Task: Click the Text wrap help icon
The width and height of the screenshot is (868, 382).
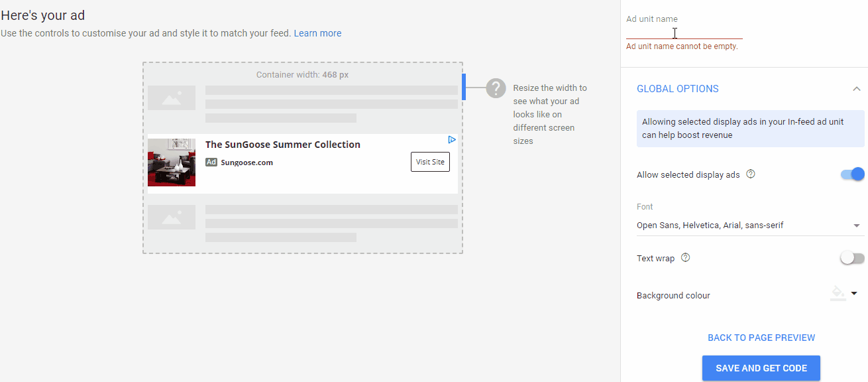Action: coord(685,258)
